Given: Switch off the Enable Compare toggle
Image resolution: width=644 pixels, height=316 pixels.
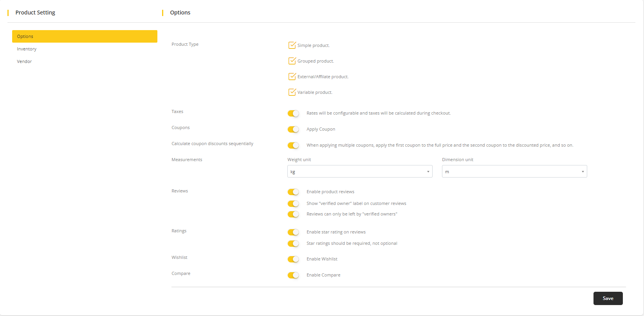Looking at the screenshot, I should tap(293, 275).
